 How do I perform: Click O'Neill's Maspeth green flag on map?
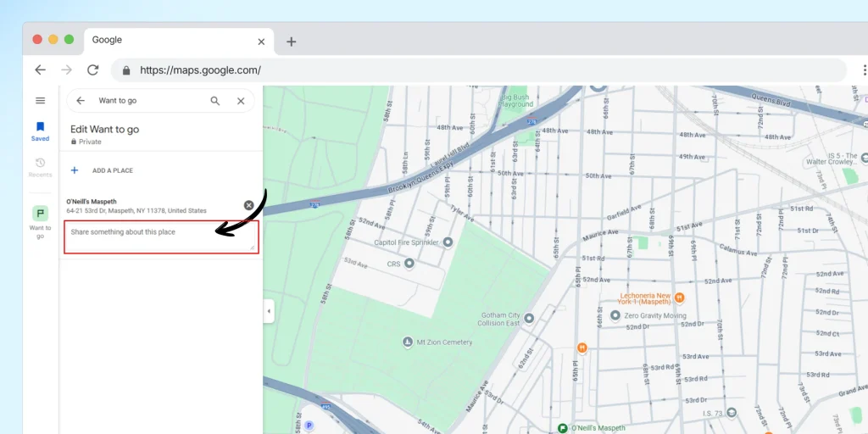click(x=563, y=428)
